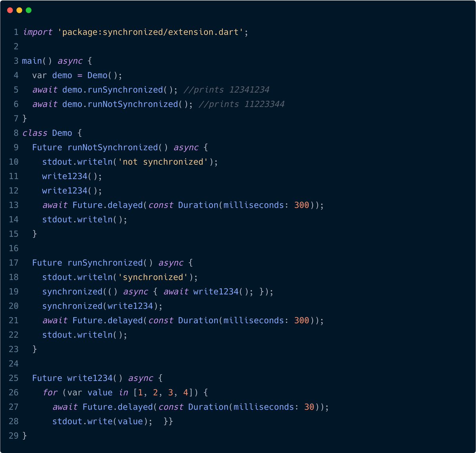Viewport: 476px width, 453px height.
Task: Select line number 13
Action: [x=13, y=205]
